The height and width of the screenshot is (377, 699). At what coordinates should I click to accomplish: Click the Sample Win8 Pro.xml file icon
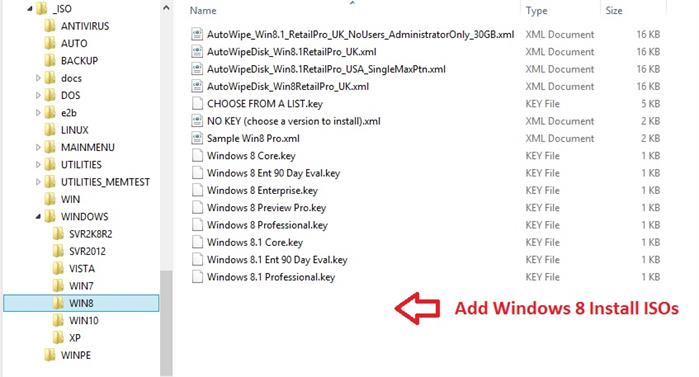point(197,139)
